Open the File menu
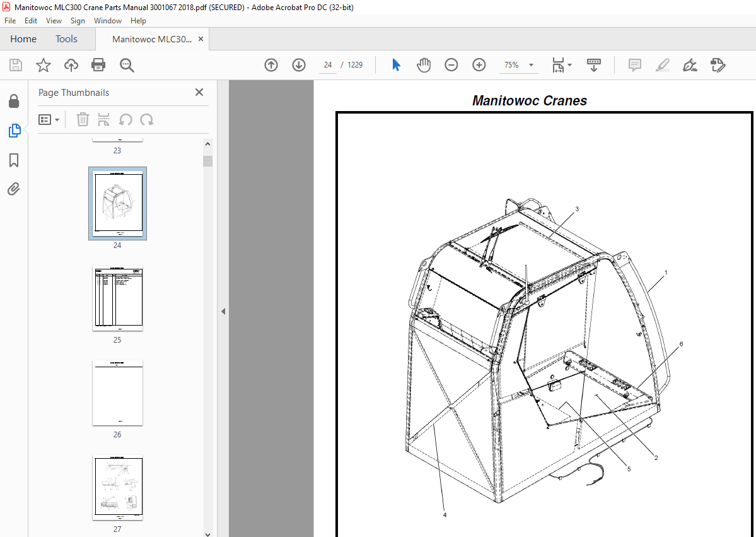Screen dimensions: 756x537 [x=10, y=21]
